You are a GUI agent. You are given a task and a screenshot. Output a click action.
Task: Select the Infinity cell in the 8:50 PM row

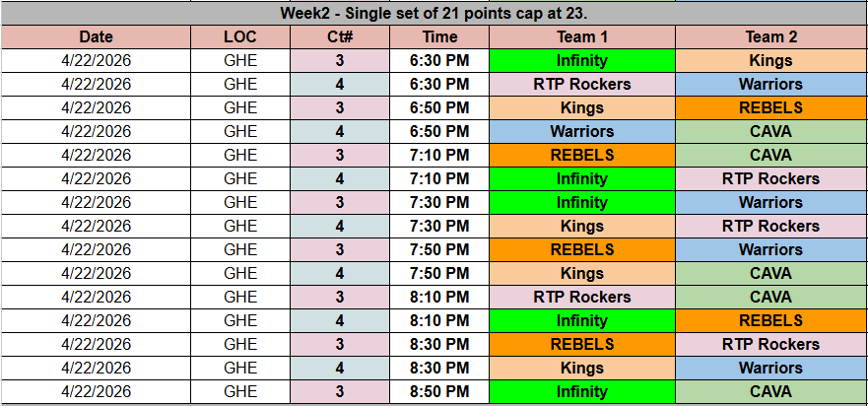582,391
